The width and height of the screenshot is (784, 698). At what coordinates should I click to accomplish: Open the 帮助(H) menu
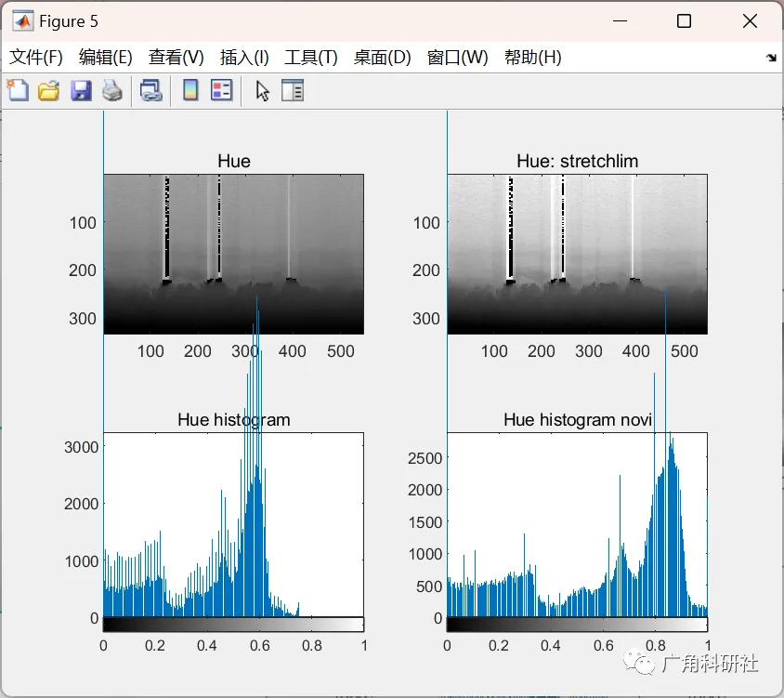533,57
